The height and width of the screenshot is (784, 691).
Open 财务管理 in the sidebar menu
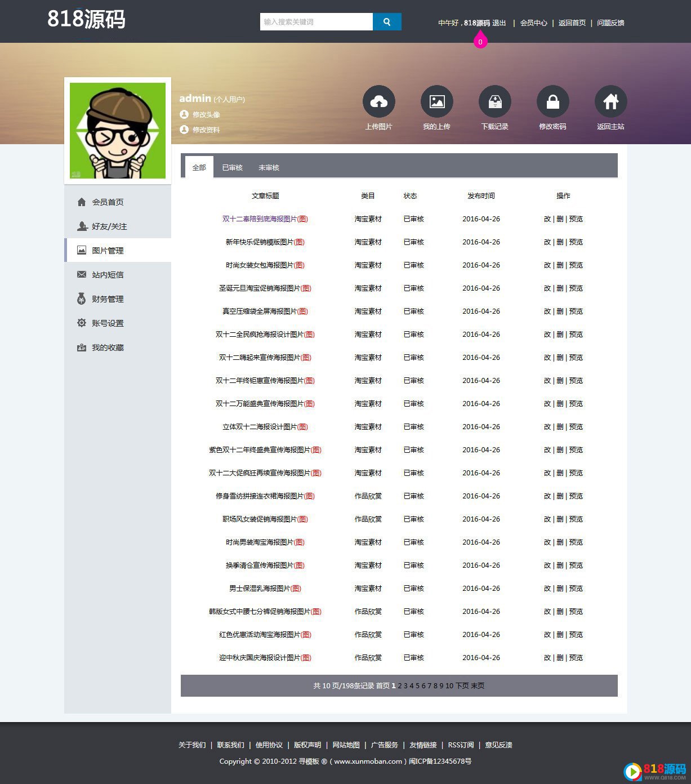tap(108, 299)
